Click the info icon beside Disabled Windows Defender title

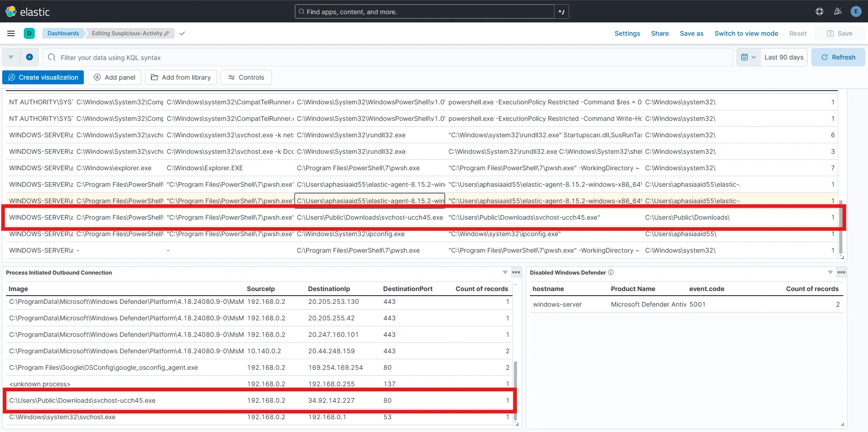pyautogui.click(x=611, y=272)
